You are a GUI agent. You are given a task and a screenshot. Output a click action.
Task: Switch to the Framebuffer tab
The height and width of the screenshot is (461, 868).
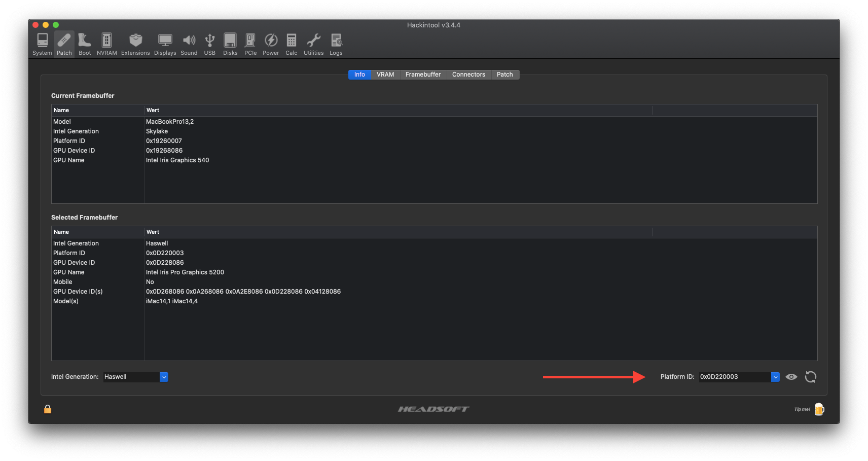(423, 75)
